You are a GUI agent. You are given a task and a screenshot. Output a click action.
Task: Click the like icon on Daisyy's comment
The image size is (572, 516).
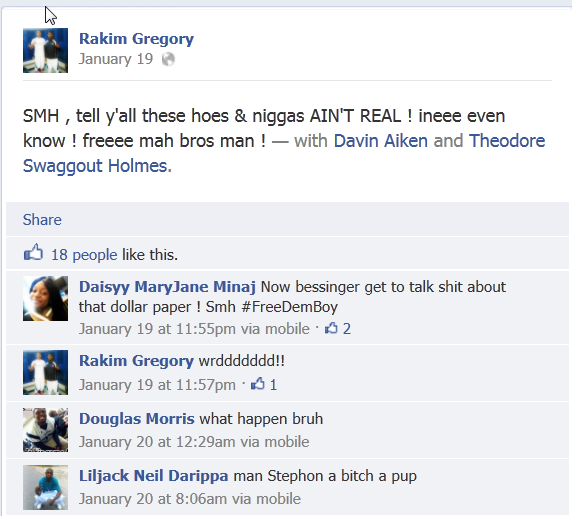331,328
